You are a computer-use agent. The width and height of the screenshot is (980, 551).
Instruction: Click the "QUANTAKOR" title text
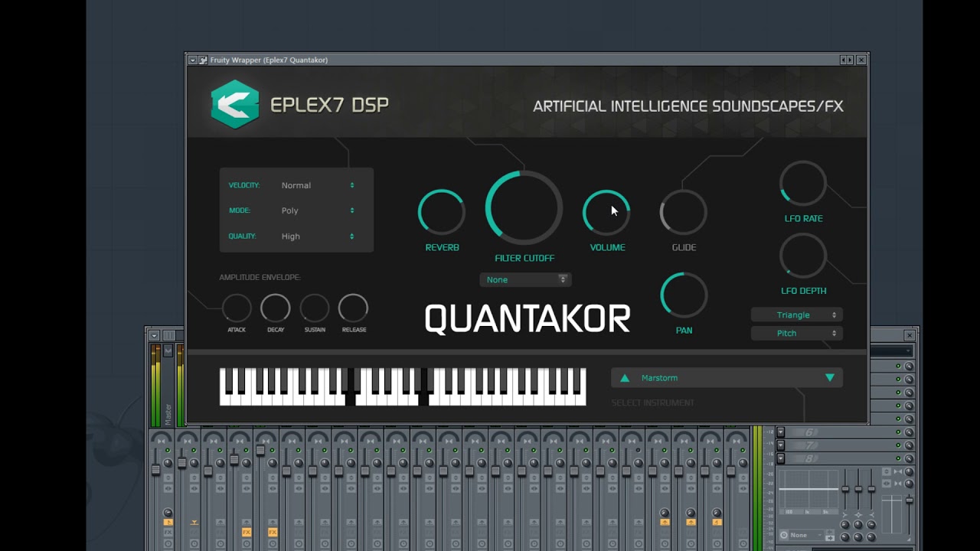click(528, 318)
